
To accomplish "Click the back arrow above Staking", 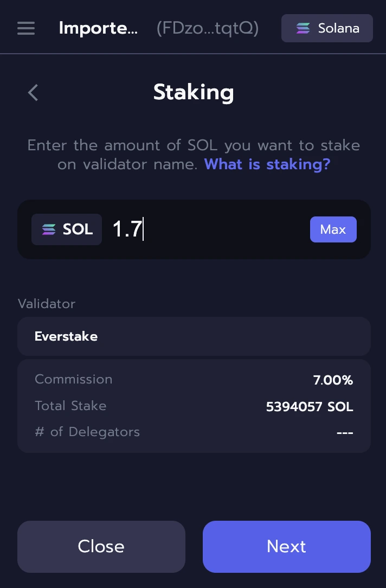I will (x=33, y=92).
